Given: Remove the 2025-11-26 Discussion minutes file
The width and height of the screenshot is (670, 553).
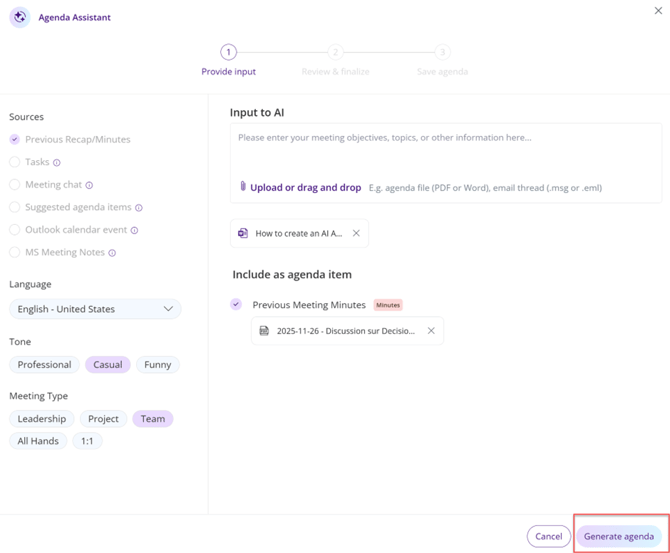Looking at the screenshot, I should coord(431,331).
